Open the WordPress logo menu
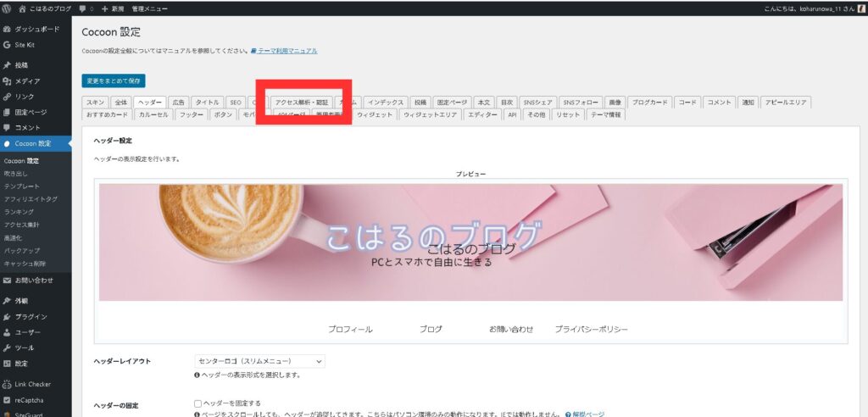The image size is (868, 417). (x=7, y=8)
